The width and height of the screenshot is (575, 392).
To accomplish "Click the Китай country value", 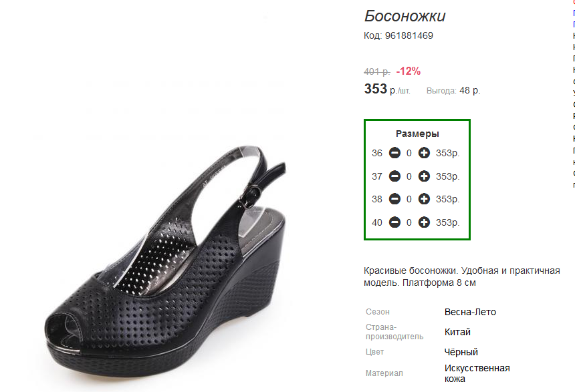I will pos(457,332).
